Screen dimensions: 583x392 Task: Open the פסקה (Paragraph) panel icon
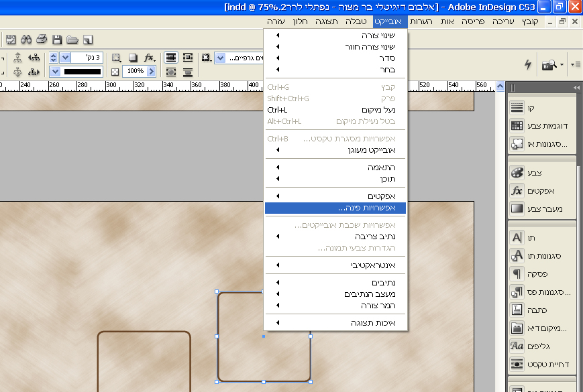(517, 273)
